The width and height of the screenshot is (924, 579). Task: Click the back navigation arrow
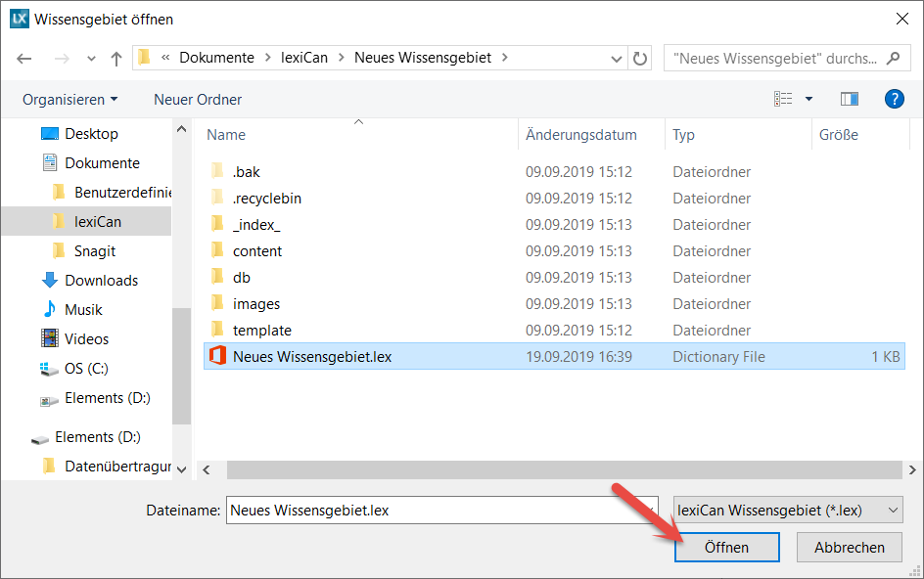24,59
